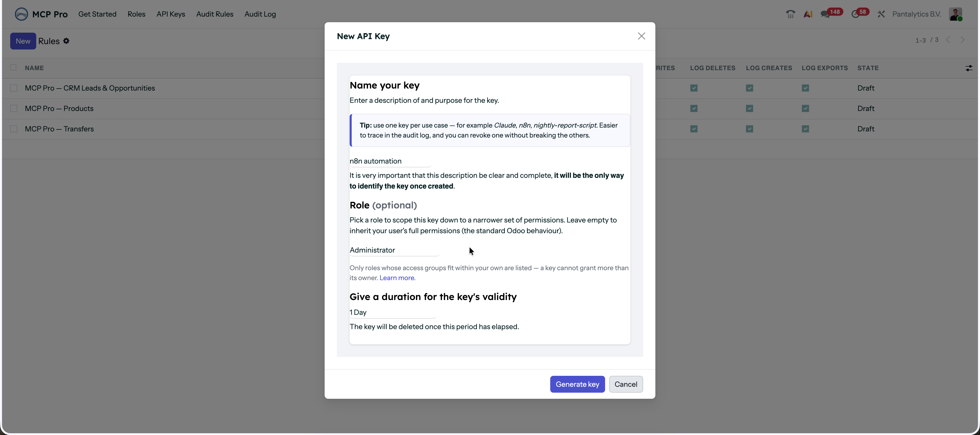The image size is (980, 435).
Task: Open the Audit Rules menu
Action: [215, 14]
